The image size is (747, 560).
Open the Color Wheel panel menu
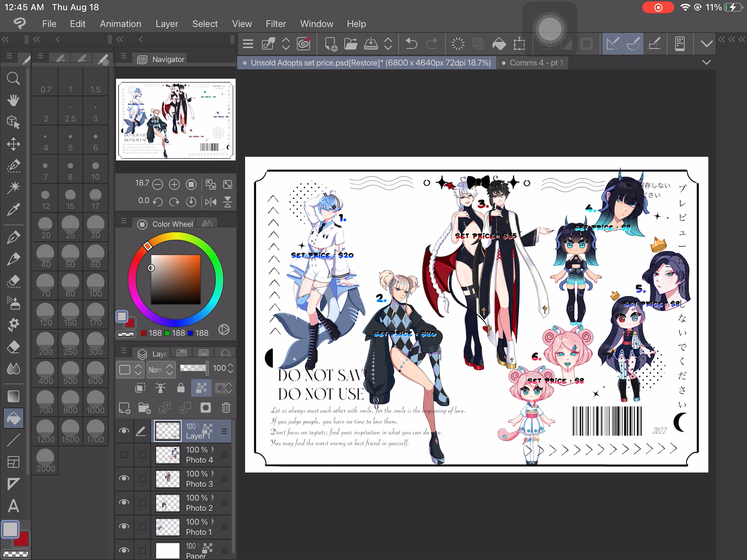coord(124,221)
